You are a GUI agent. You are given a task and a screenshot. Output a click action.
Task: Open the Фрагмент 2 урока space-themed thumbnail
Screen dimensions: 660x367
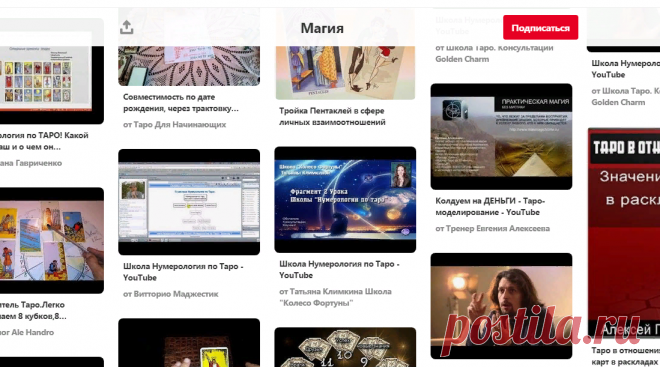pos(345,199)
